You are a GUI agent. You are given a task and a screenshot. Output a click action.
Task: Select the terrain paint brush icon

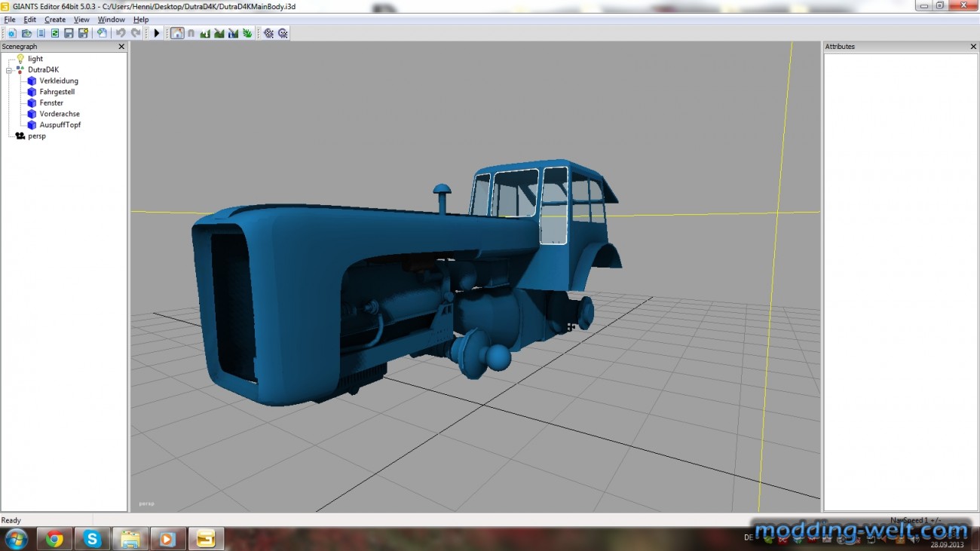(219, 33)
